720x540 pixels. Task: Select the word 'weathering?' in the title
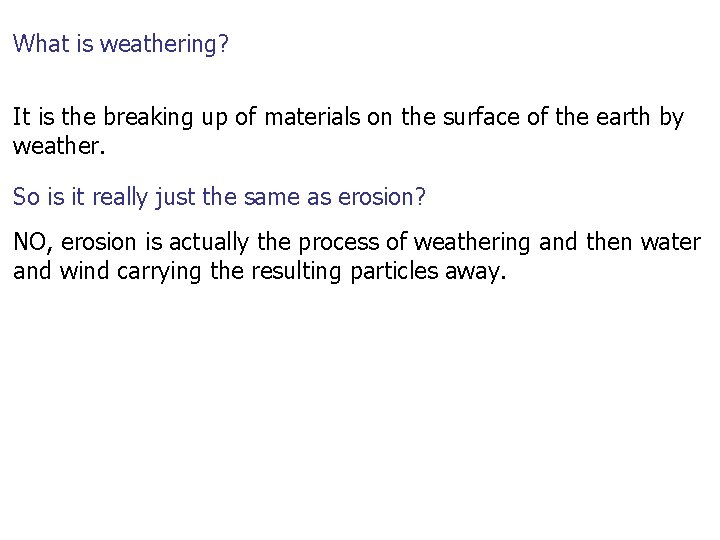[164, 45]
